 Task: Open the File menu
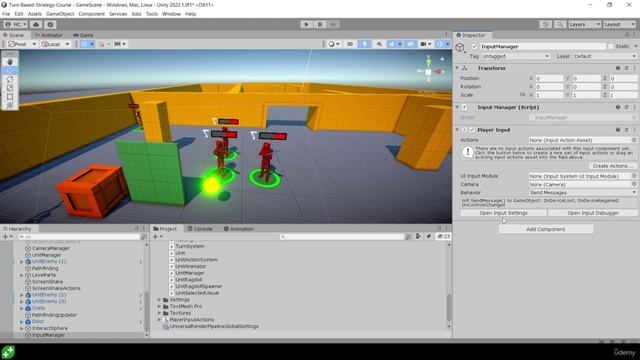6,14
